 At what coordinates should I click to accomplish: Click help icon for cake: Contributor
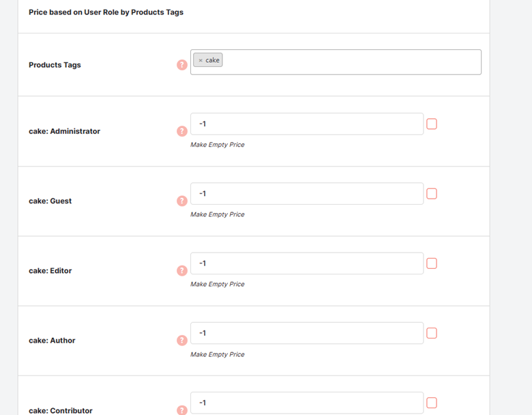[x=182, y=410]
